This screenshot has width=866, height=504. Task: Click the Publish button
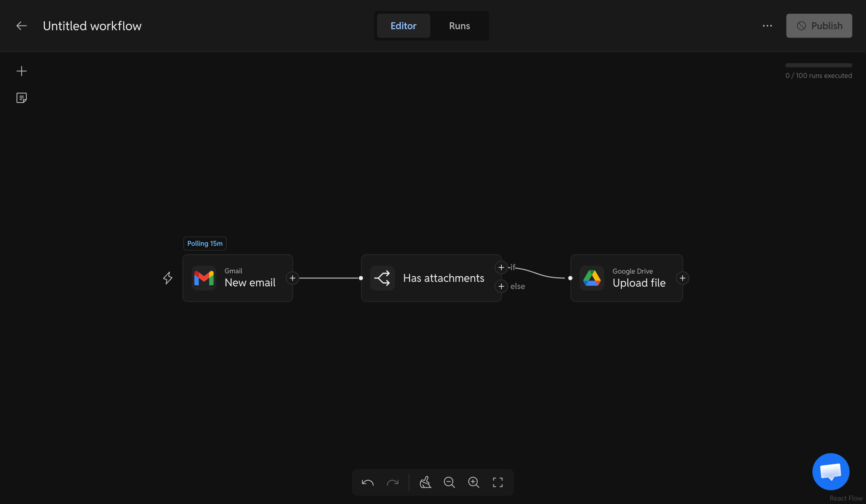[819, 26]
